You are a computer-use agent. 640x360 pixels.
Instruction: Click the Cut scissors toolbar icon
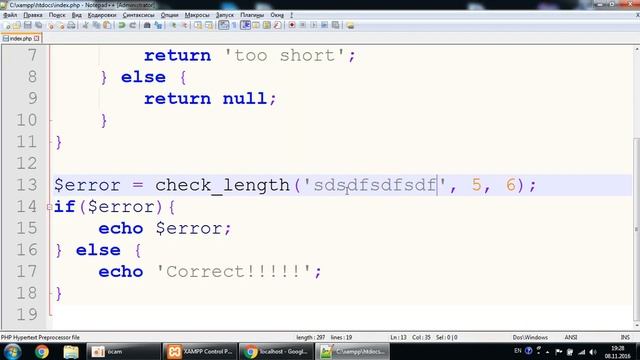click(86, 25)
